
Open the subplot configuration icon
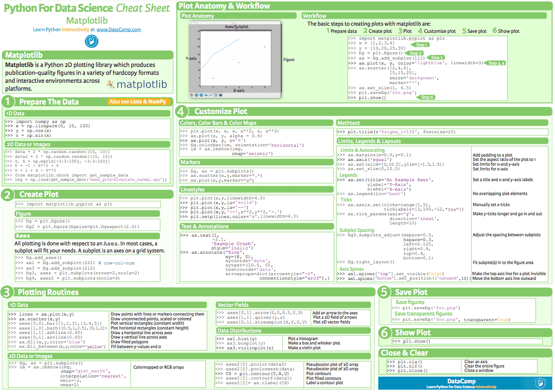pos(216,95)
